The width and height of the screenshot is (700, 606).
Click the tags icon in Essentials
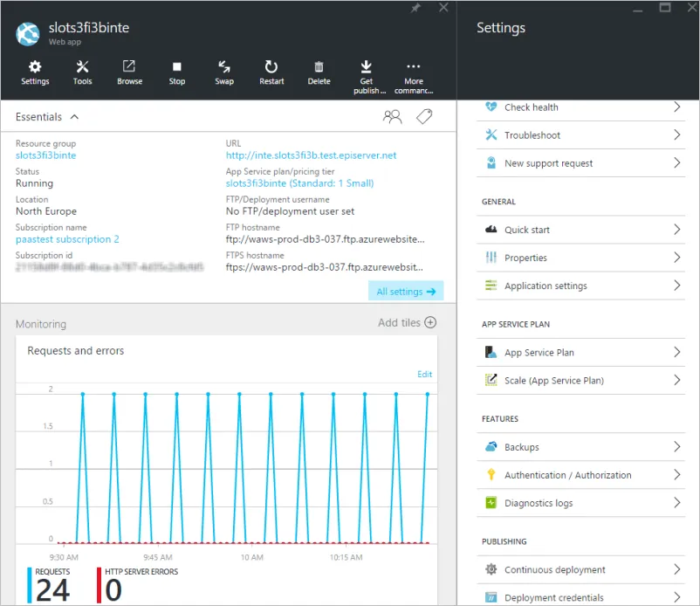tap(424, 116)
